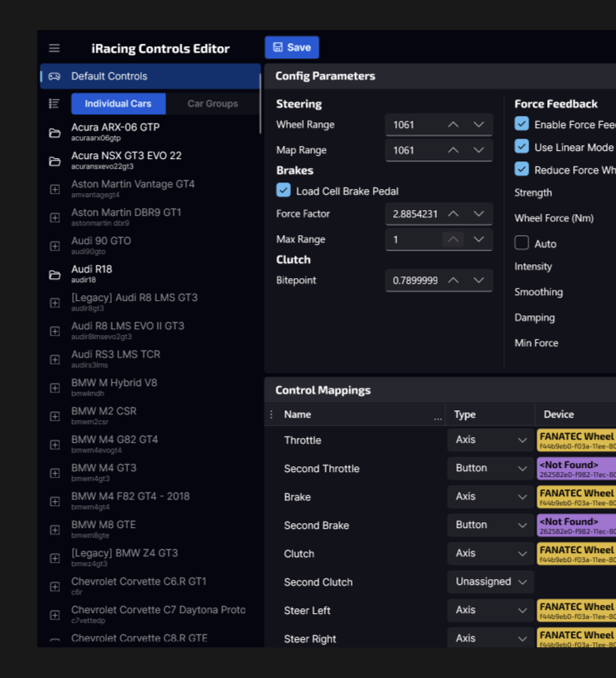Image resolution: width=616 pixels, height=678 pixels.
Task: Decrease Bitepoint with down arrow
Action: [x=478, y=280]
